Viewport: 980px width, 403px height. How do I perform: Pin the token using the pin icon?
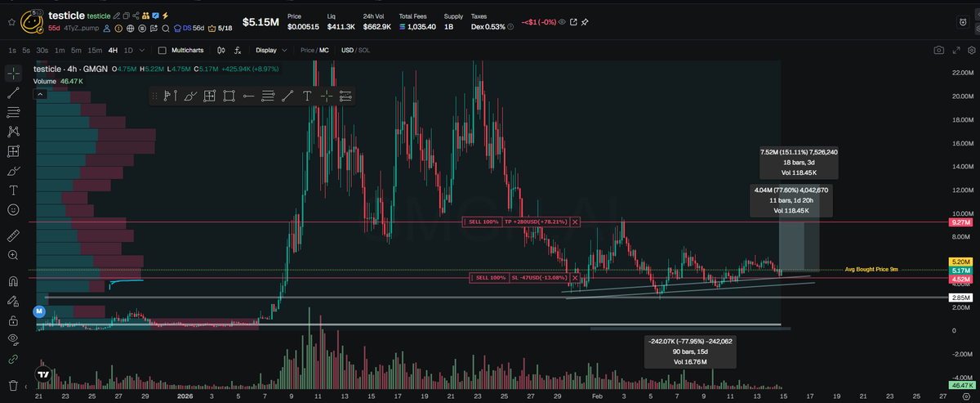[585, 22]
